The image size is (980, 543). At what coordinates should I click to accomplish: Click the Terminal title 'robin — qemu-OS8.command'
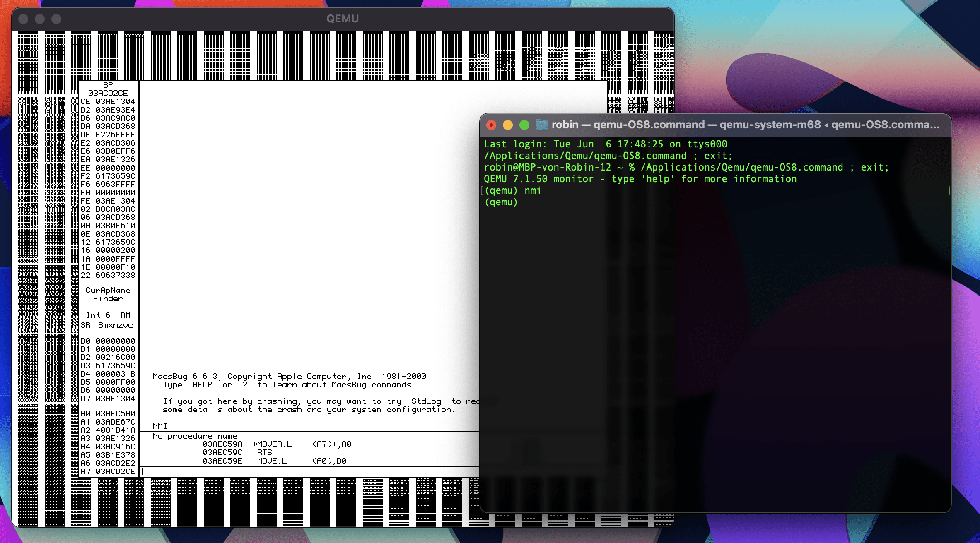tap(628, 125)
